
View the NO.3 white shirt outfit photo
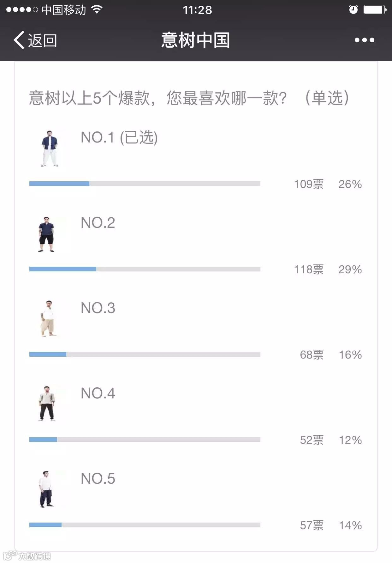[48, 318]
